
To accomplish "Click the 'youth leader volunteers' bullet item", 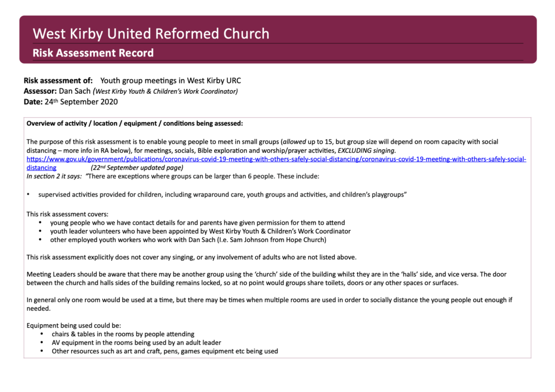I will [201, 231].
